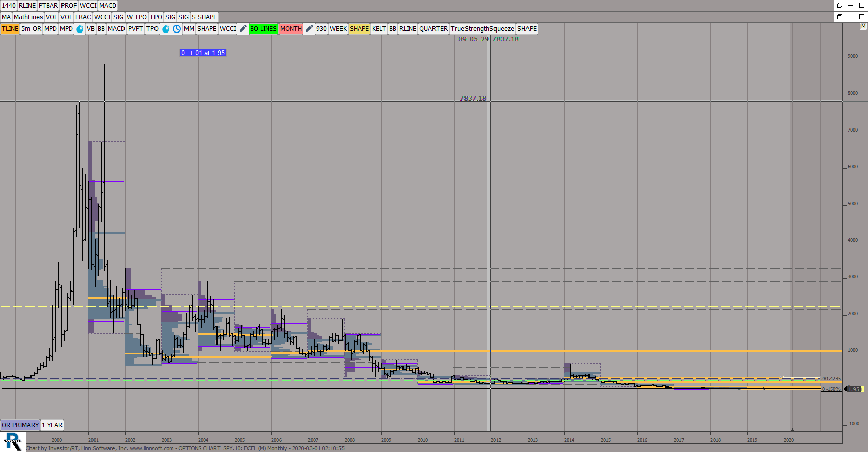Click the stopwatch icon before the VB button

point(80,29)
